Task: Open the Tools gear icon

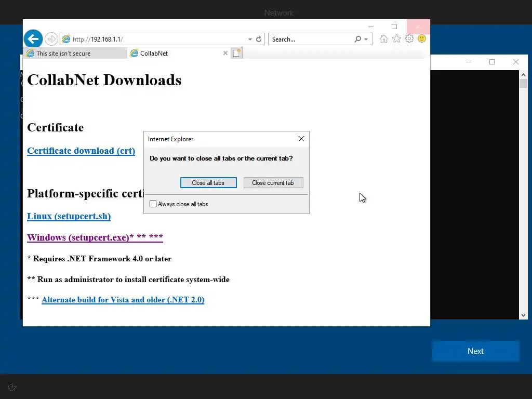Action: tap(409, 38)
